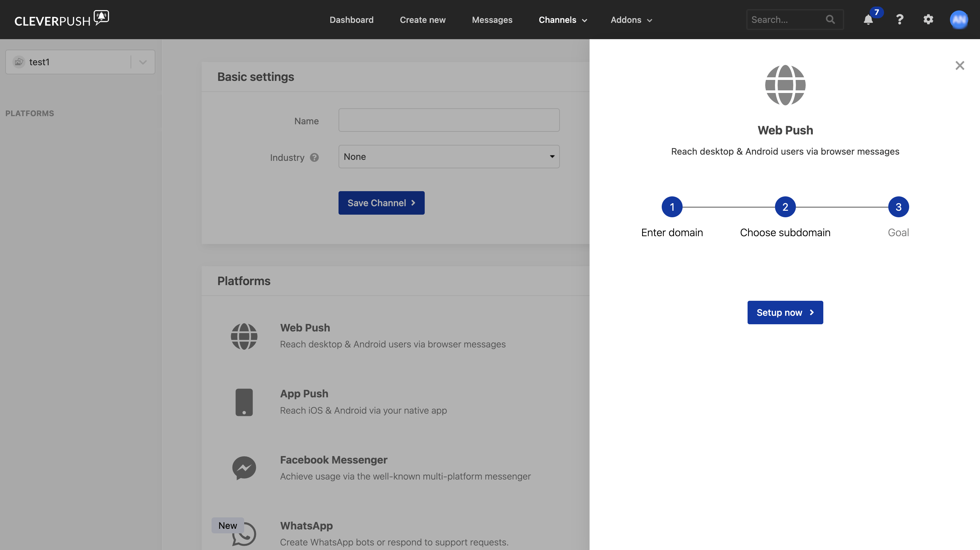The width and height of the screenshot is (980, 550).
Task: Select the App Push platform title
Action: coord(304,394)
